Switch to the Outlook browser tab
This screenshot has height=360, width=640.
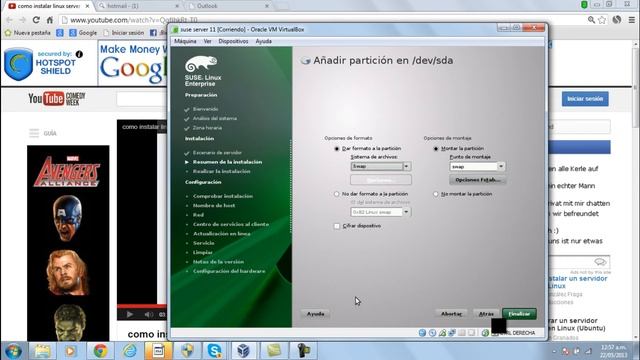tap(229, 6)
